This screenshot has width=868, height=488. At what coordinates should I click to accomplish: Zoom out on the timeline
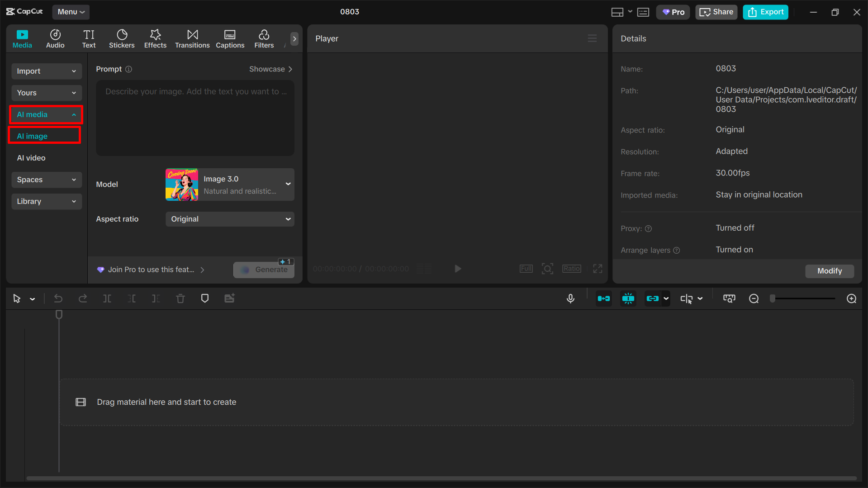(754, 298)
